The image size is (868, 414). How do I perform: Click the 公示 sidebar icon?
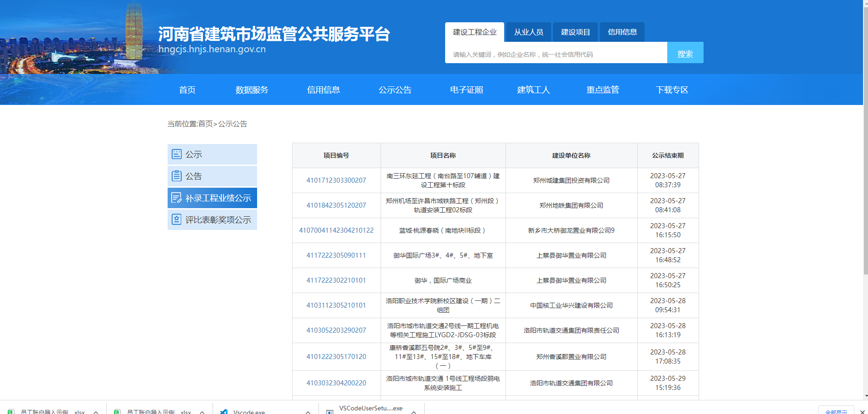[177, 154]
